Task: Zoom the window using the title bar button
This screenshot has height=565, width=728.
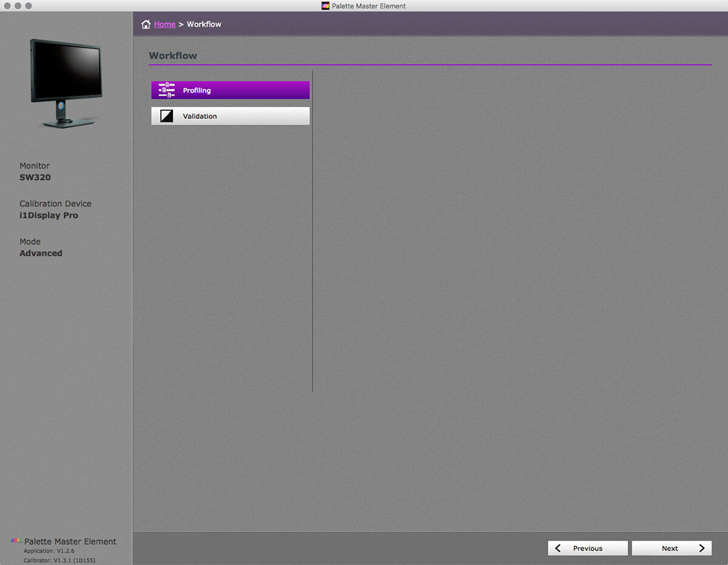Action: (x=28, y=5)
